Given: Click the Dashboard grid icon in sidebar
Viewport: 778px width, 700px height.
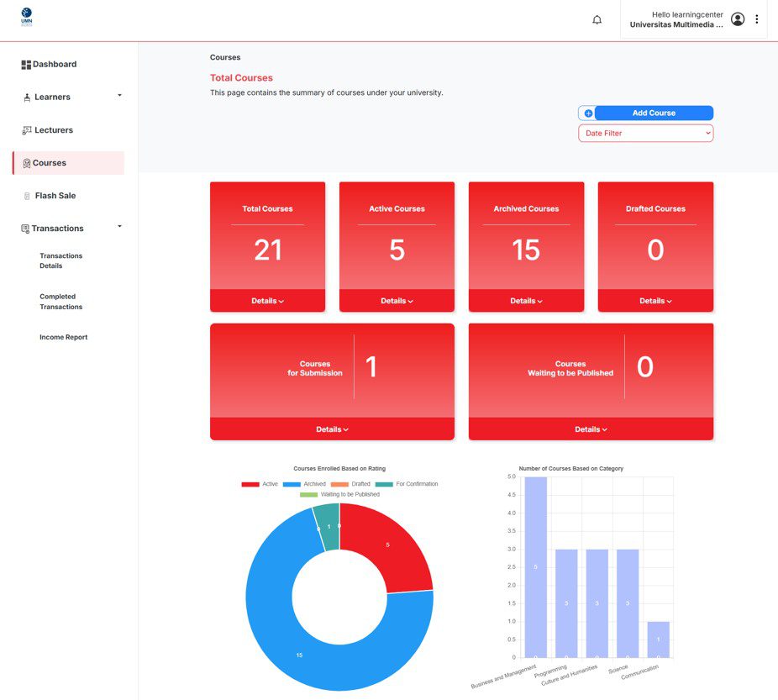Looking at the screenshot, I should pyautogui.click(x=26, y=65).
